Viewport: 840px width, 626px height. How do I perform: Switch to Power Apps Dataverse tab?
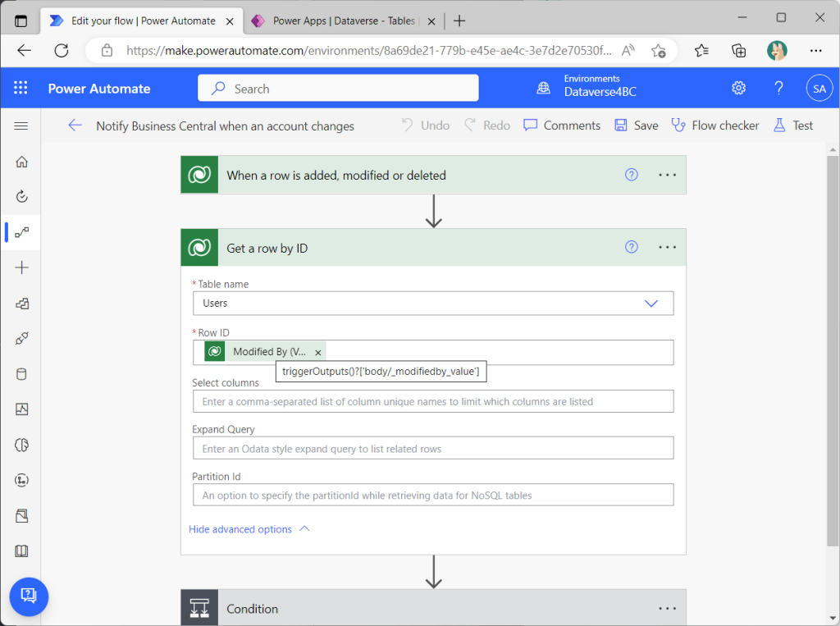click(343, 21)
